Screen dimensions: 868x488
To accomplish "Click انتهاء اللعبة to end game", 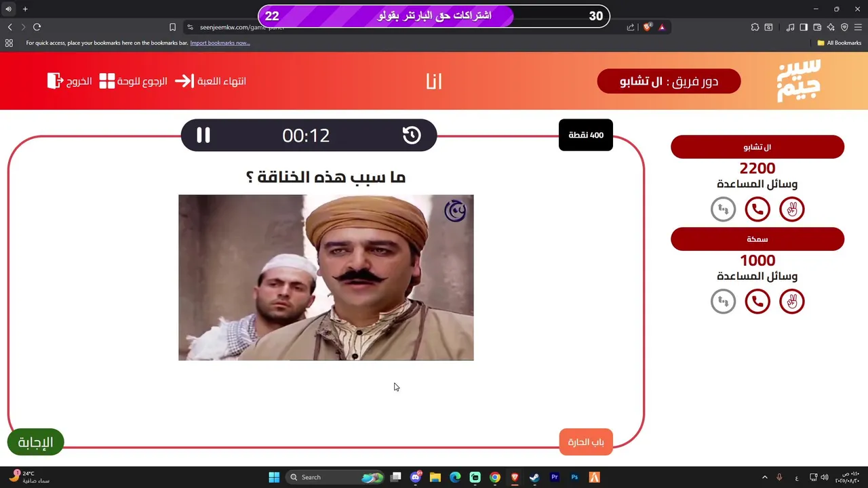I will 221,81.
